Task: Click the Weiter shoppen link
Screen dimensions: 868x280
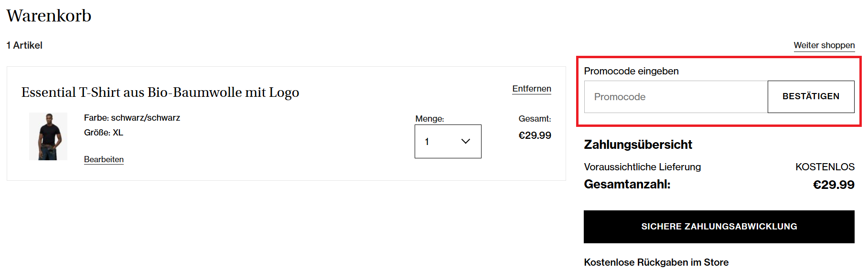Action: (824, 45)
